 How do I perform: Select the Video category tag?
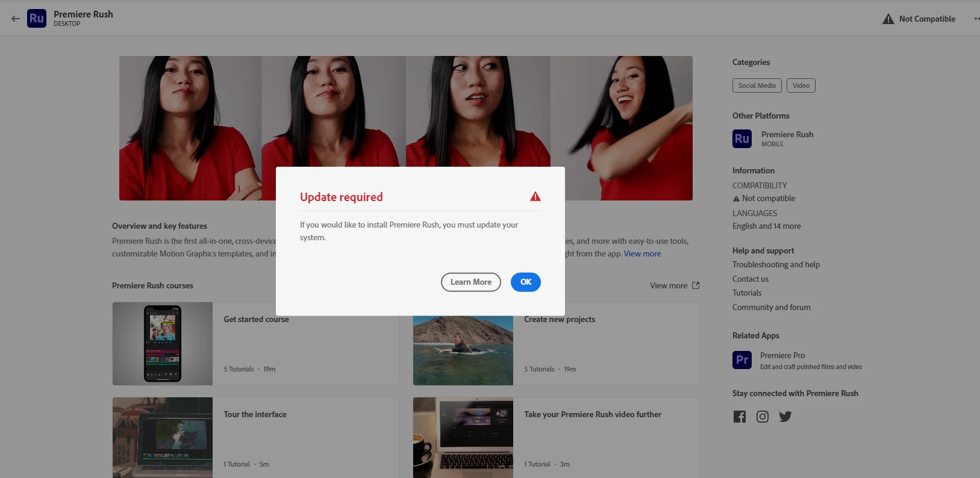click(801, 85)
